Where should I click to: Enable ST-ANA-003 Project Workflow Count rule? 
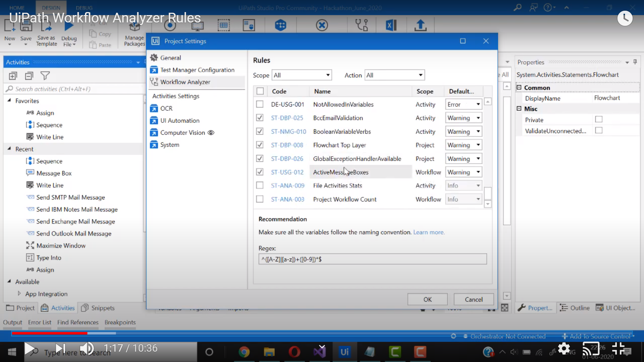(x=260, y=199)
